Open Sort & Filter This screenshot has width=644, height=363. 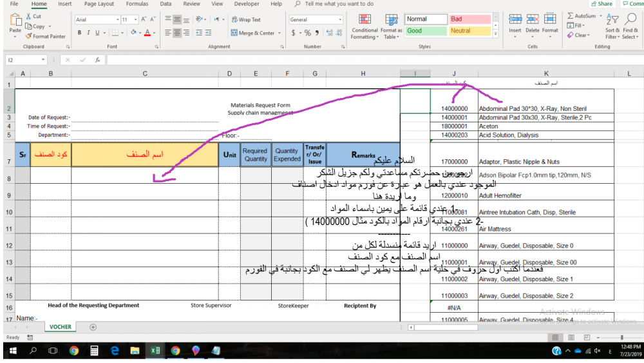click(x=612, y=26)
